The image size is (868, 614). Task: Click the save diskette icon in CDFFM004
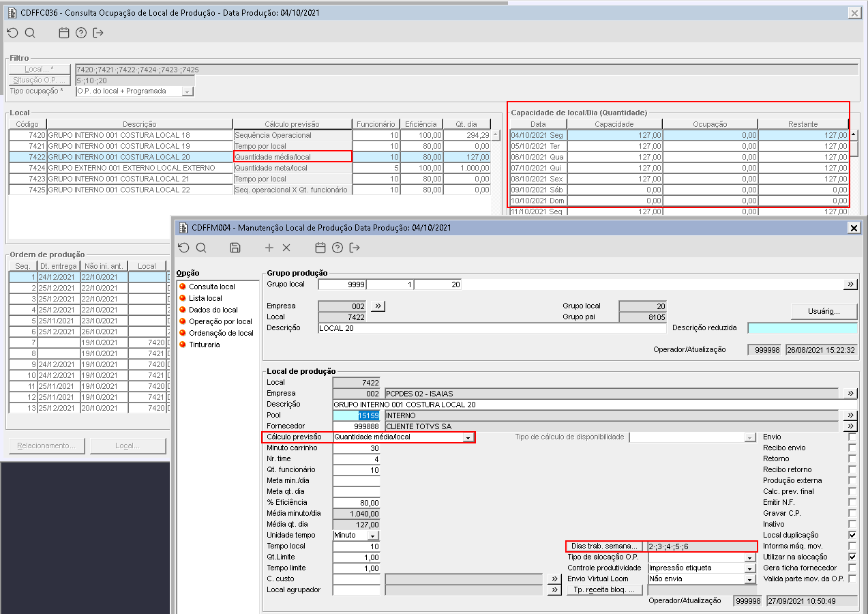click(x=235, y=248)
